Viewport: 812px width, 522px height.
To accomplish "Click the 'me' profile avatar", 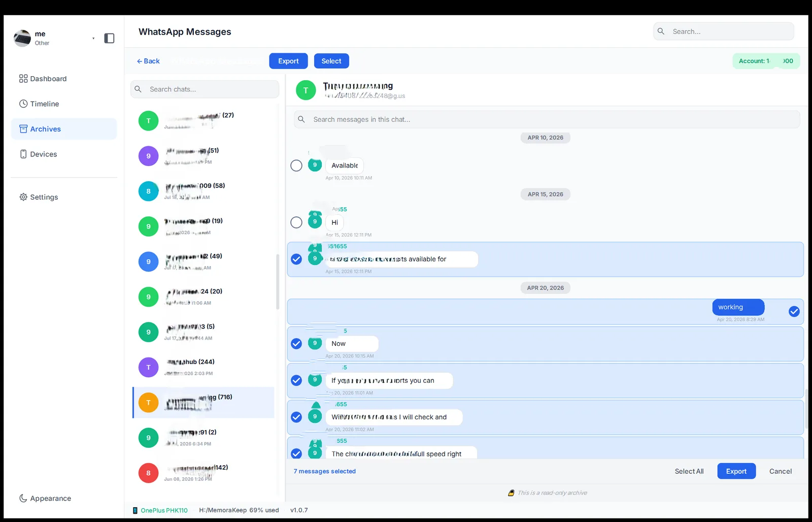I will [x=22, y=38].
